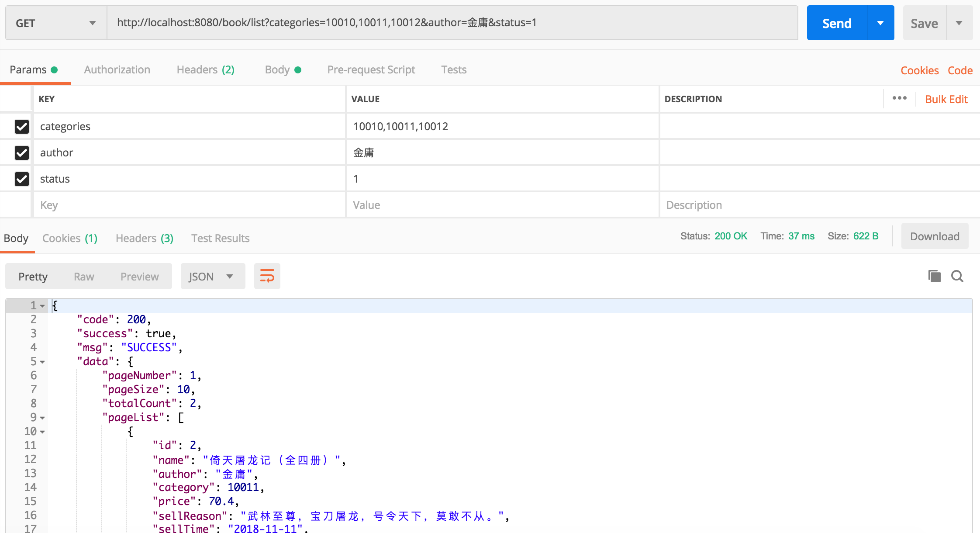
Task: Collapse the data object fold arrow
Action: 42,362
